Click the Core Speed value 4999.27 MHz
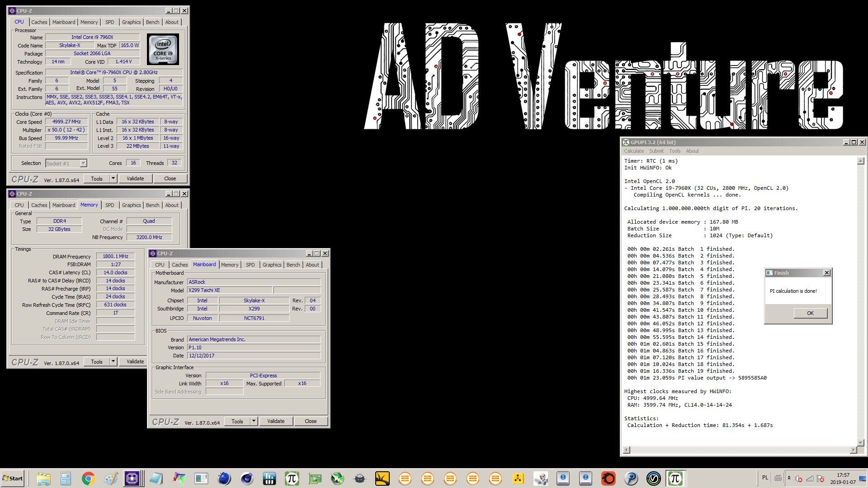This screenshot has width=868, height=488. [x=66, y=122]
